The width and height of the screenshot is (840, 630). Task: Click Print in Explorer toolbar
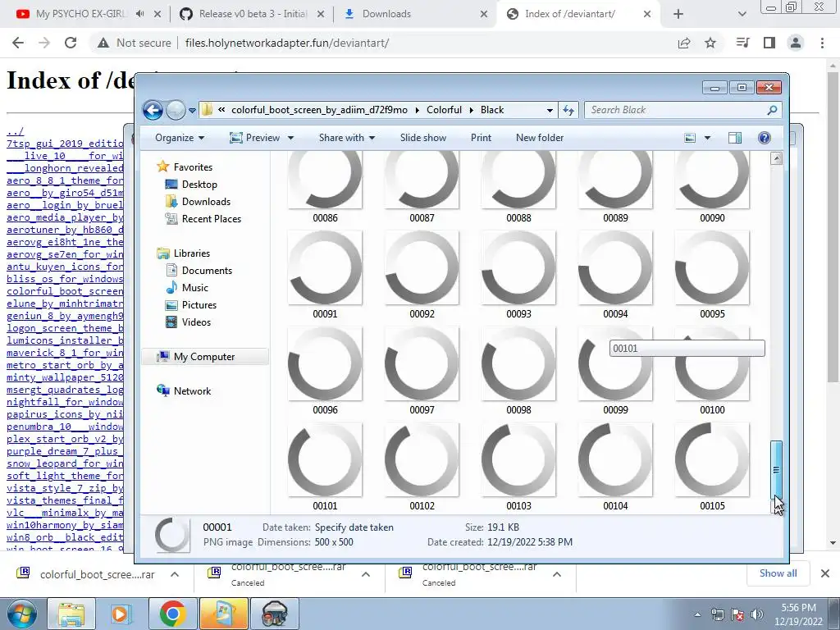(x=481, y=138)
